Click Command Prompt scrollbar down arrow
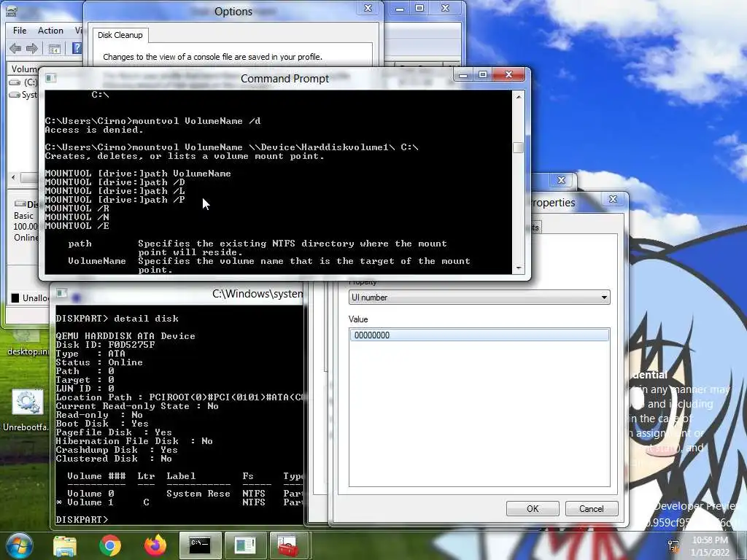The width and height of the screenshot is (747, 560). pos(519,268)
